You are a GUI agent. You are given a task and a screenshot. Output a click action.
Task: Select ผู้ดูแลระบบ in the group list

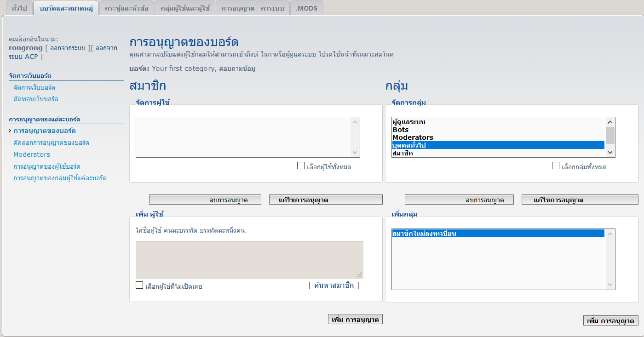[408, 122]
